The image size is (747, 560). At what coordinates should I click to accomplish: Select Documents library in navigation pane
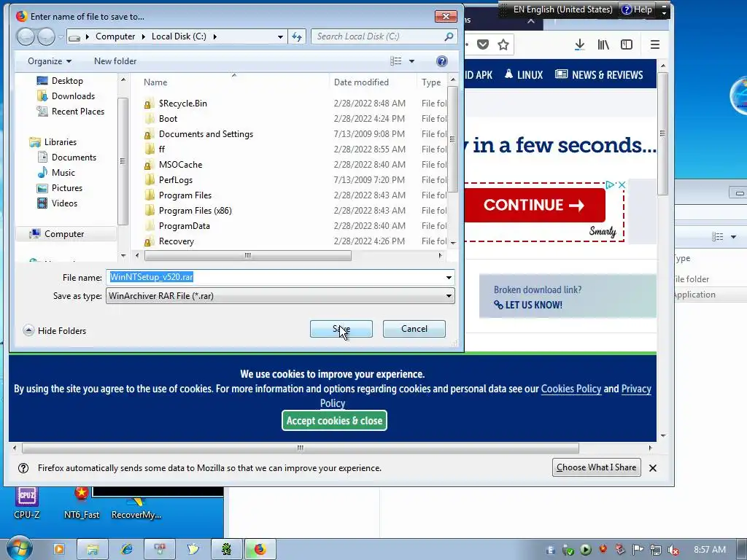pyautogui.click(x=74, y=157)
